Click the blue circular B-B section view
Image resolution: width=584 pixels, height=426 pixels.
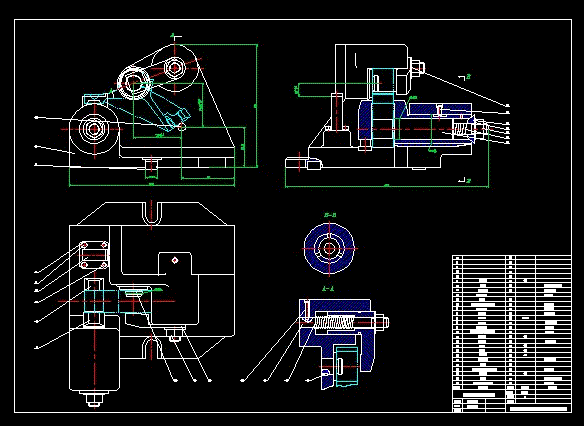pos(329,248)
